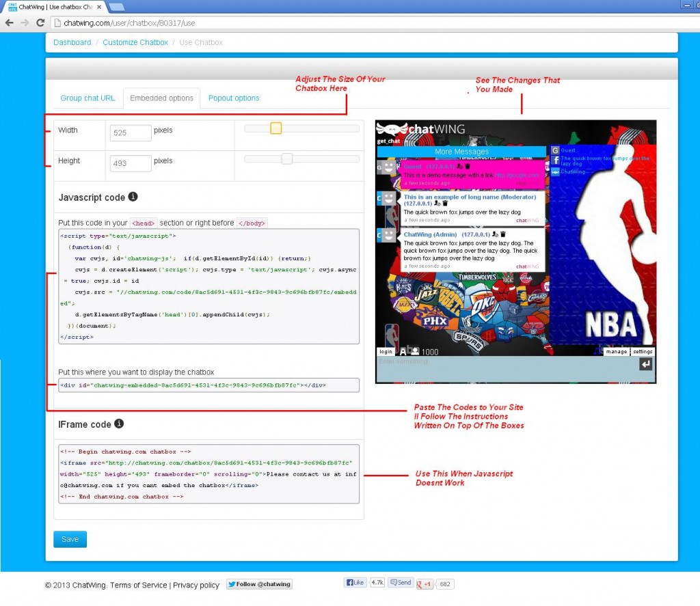The height and width of the screenshot is (606, 700).
Task: Close the ChatWing browser tab
Action: pos(99,7)
